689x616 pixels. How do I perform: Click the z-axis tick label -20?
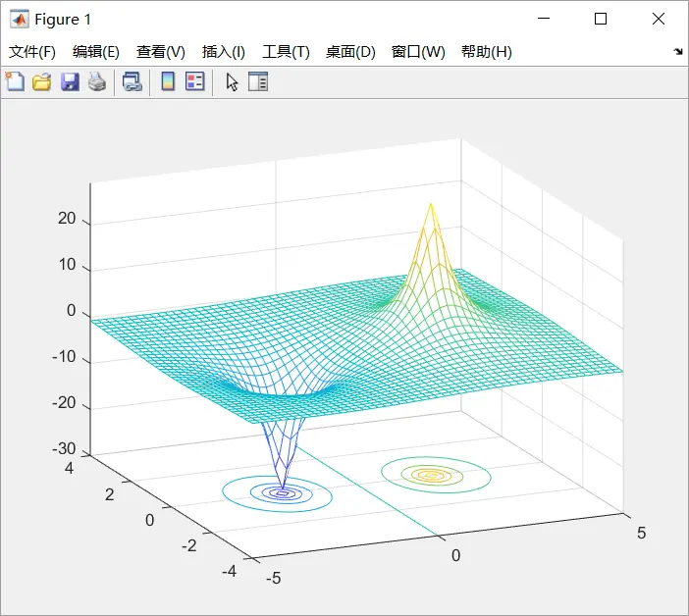tap(64, 402)
